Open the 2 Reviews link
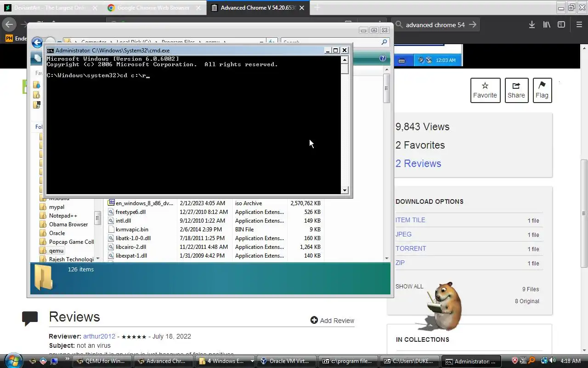The width and height of the screenshot is (588, 368). tap(418, 163)
